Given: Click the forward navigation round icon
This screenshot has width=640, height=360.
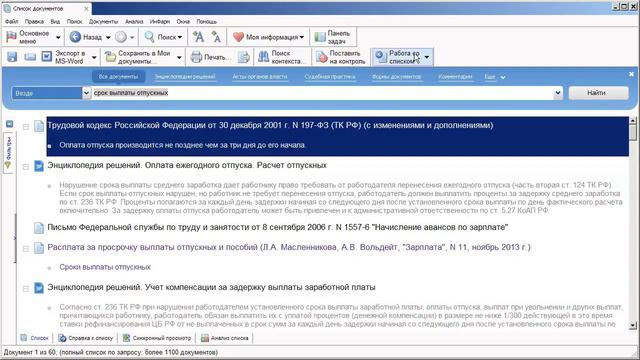Looking at the screenshot, I should 121,37.
